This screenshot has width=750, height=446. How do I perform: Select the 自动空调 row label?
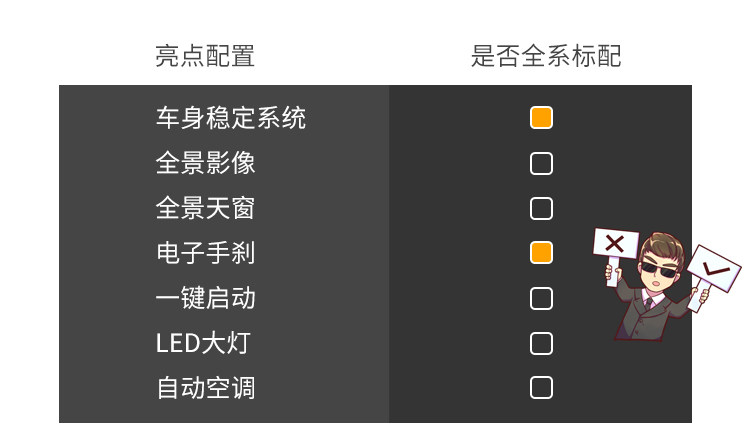tap(205, 388)
